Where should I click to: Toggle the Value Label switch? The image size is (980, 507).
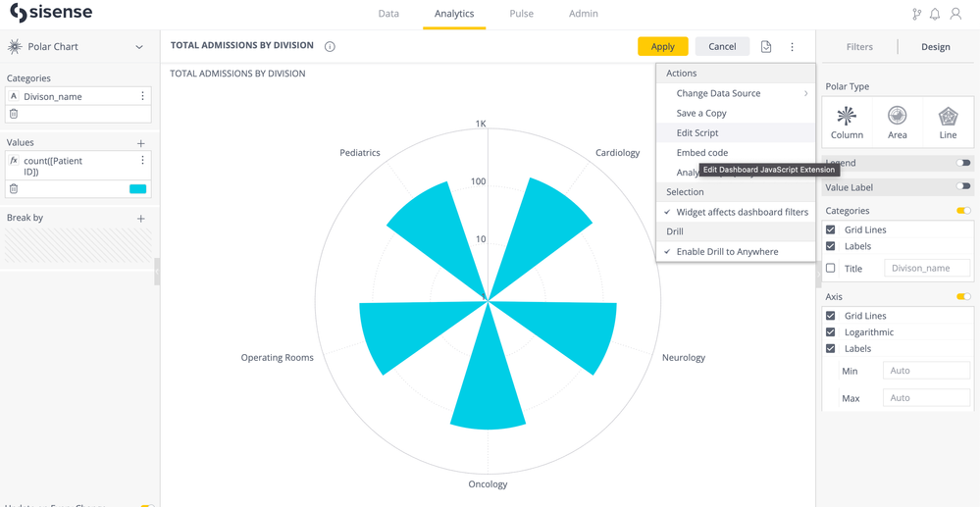(x=963, y=186)
